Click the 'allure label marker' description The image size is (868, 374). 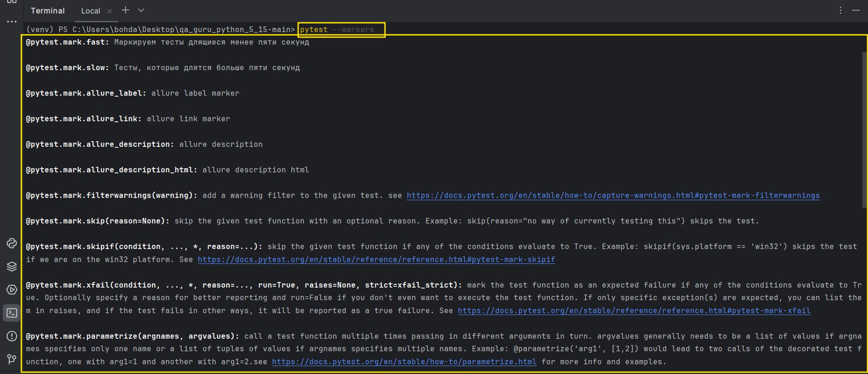click(195, 93)
